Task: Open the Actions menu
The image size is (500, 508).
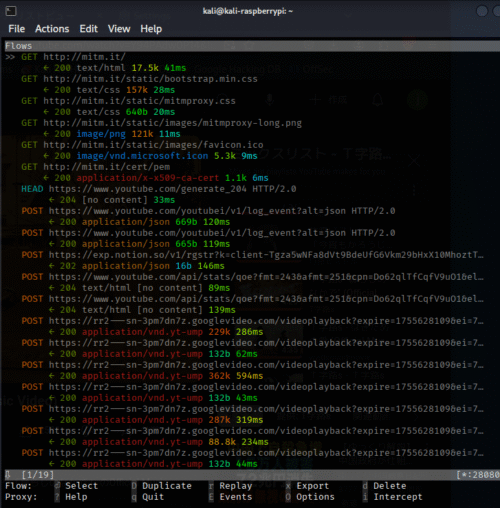Action: coord(52,29)
